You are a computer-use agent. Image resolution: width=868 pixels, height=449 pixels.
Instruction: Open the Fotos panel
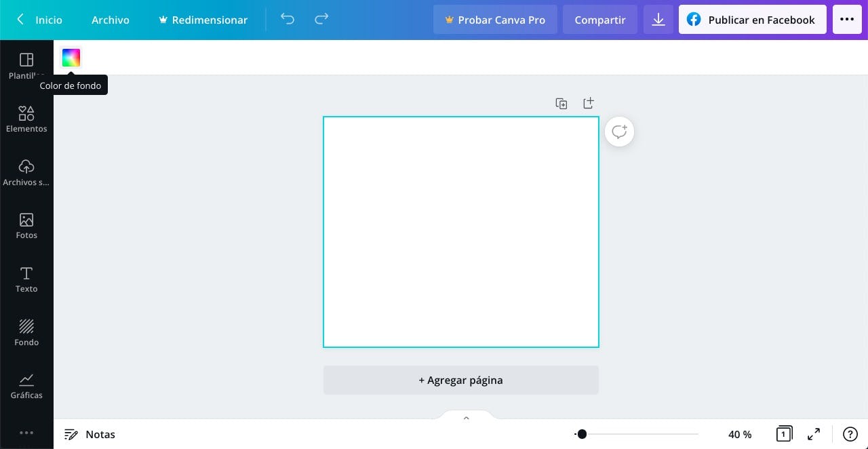(x=26, y=226)
